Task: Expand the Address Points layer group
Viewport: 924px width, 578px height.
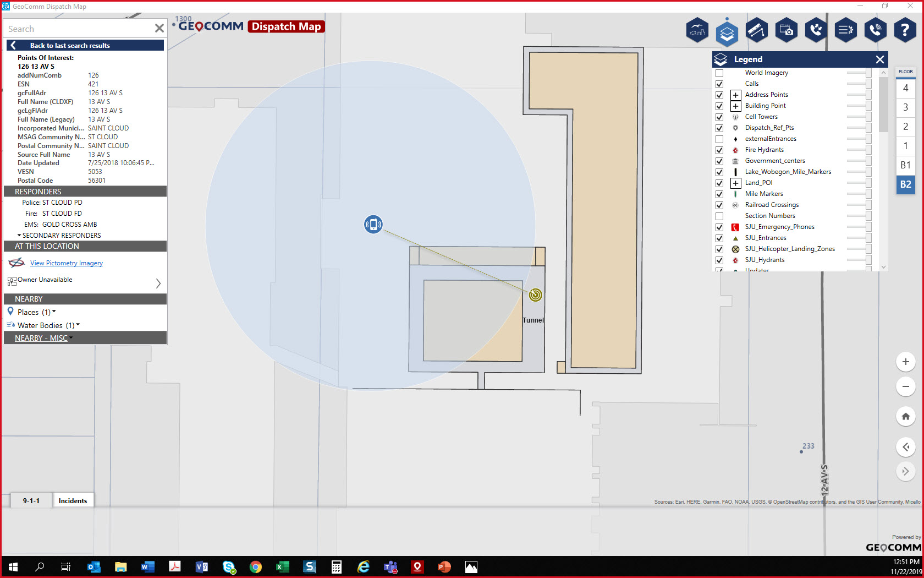Action: [735, 95]
